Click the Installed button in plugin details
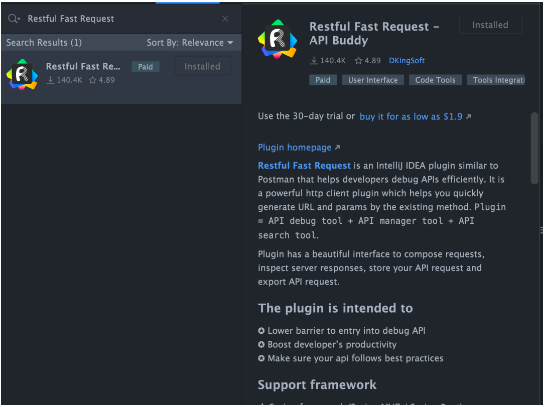 pos(490,25)
